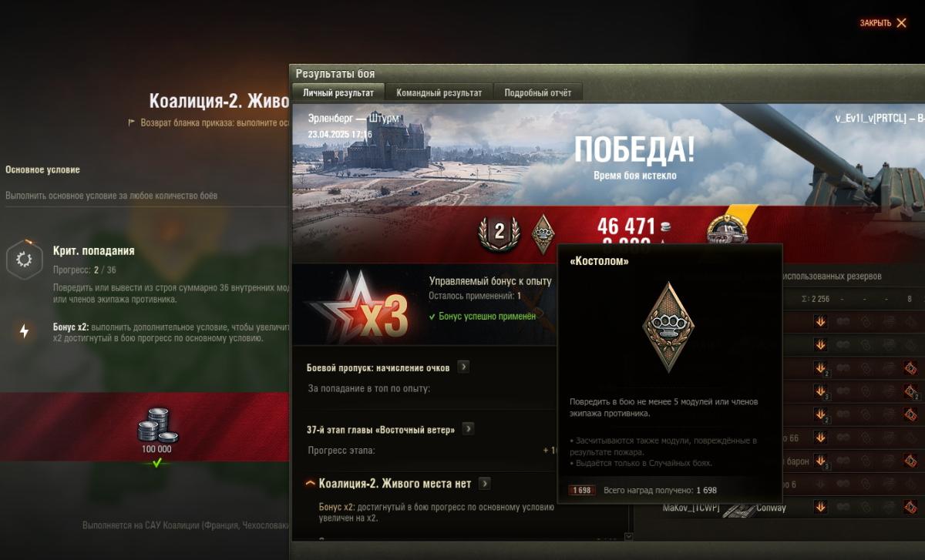Switch to the Командный результат tab

pos(439,92)
